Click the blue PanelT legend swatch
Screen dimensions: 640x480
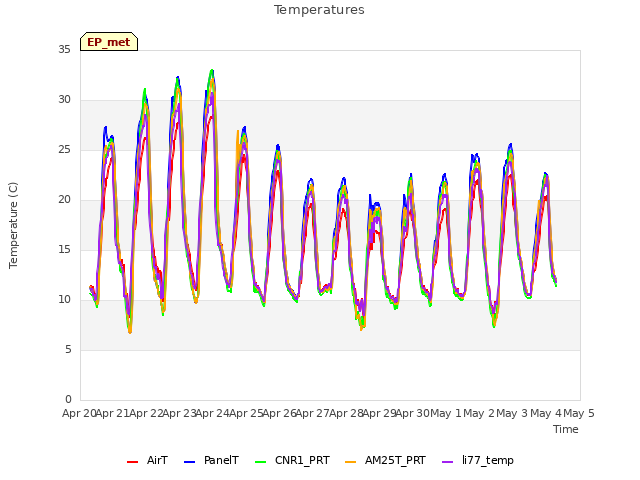[x=189, y=462]
